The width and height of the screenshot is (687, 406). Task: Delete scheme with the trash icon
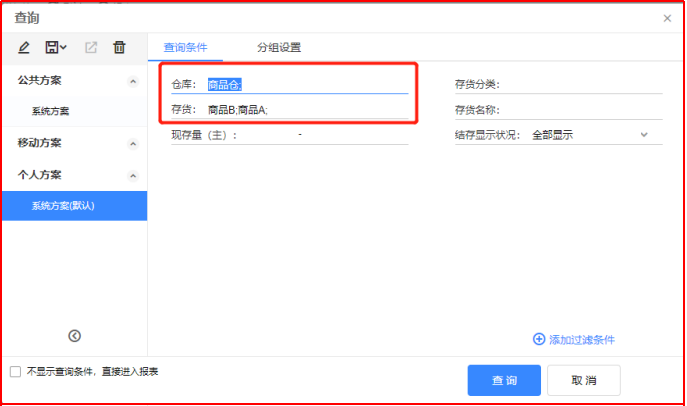(119, 47)
